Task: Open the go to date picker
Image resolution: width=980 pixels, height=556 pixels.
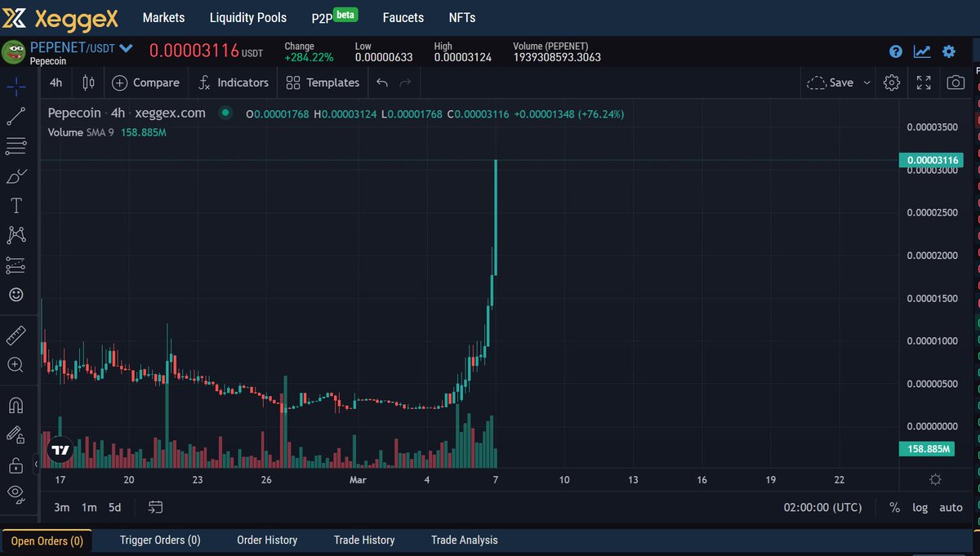Action: point(155,507)
